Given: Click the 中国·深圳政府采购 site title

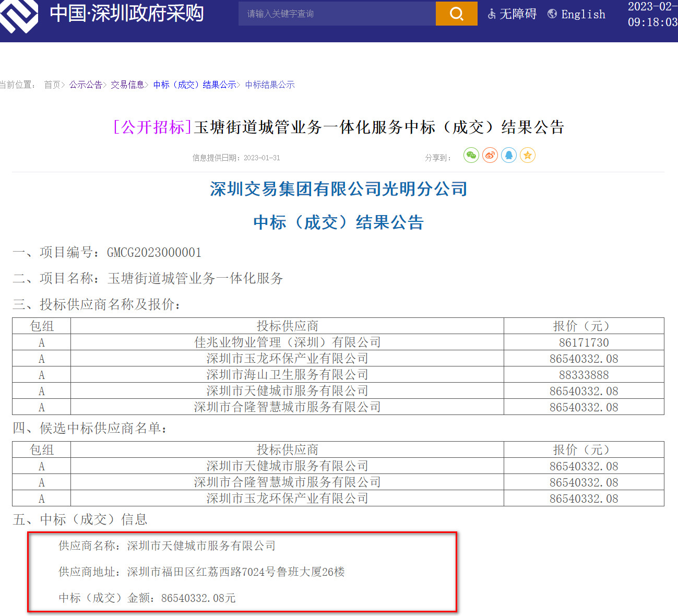Looking at the screenshot, I should [x=127, y=14].
